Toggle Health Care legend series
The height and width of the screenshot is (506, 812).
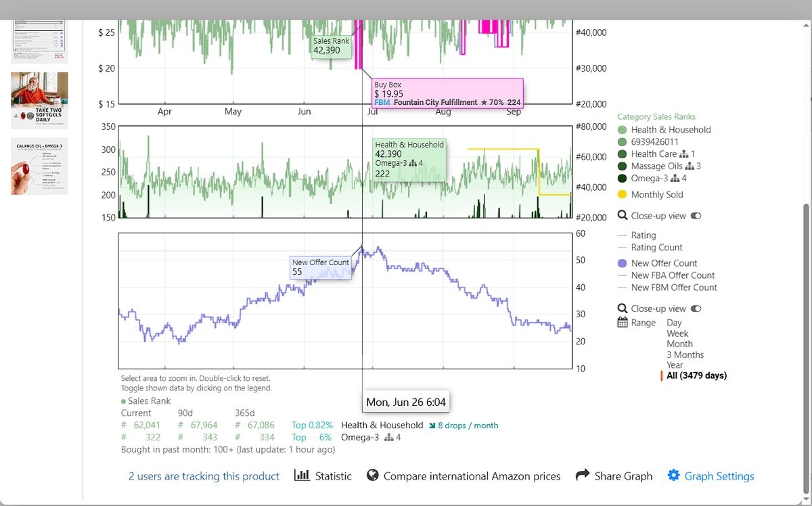[x=654, y=154]
